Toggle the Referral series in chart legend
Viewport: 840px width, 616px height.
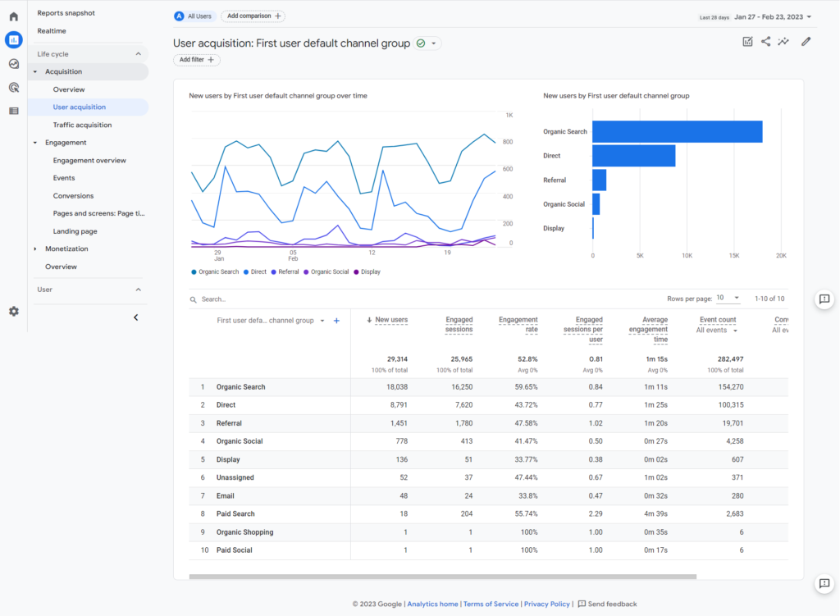[x=286, y=271]
